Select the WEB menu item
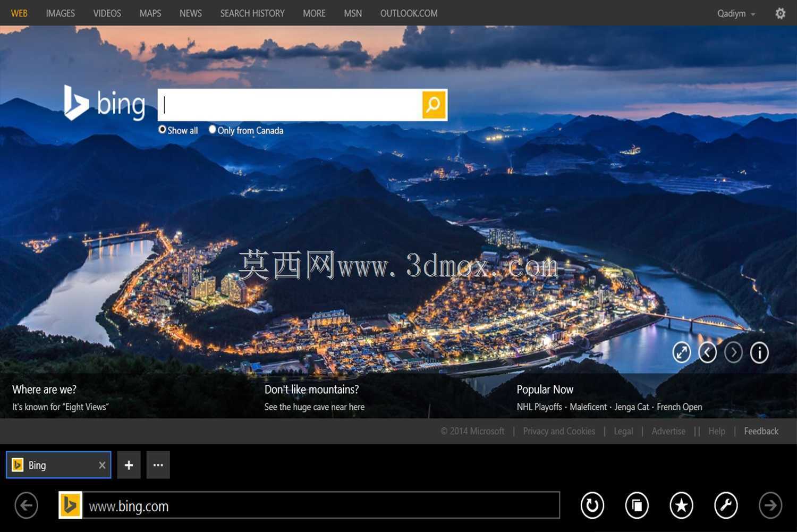797x532 pixels. pyautogui.click(x=19, y=13)
